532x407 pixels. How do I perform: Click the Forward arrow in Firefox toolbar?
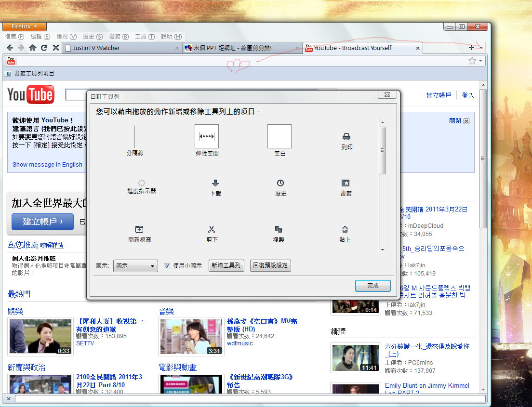[21, 48]
